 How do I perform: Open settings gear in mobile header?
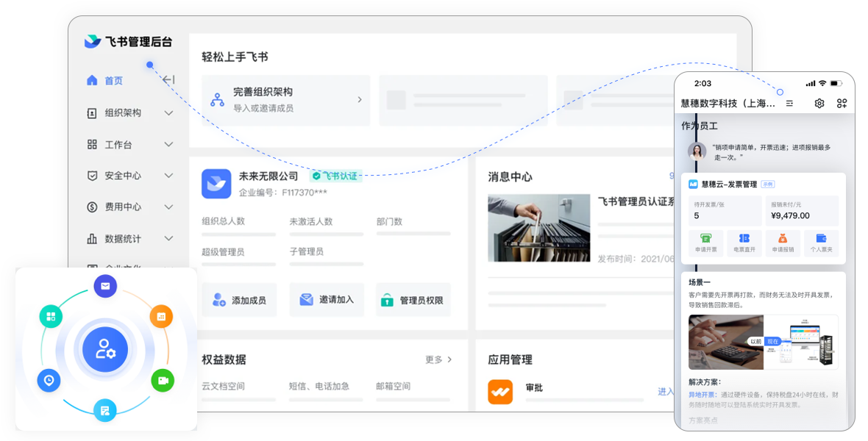pyautogui.click(x=819, y=104)
